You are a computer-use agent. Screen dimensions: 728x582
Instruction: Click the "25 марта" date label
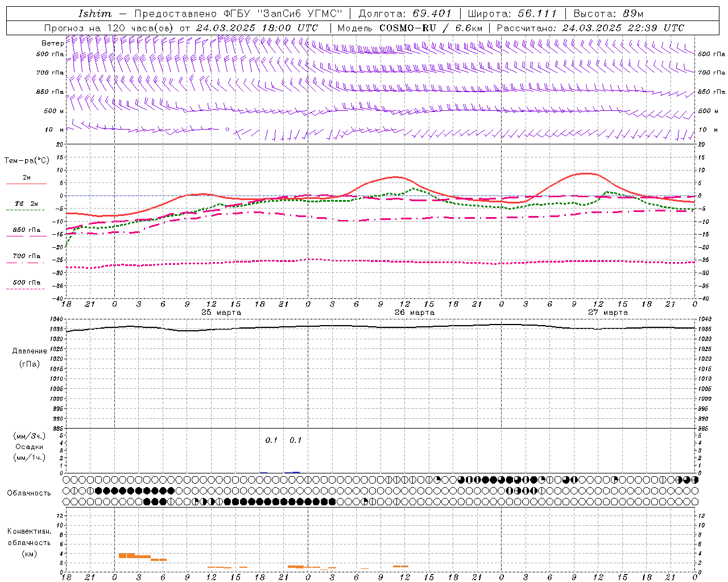coord(221,313)
